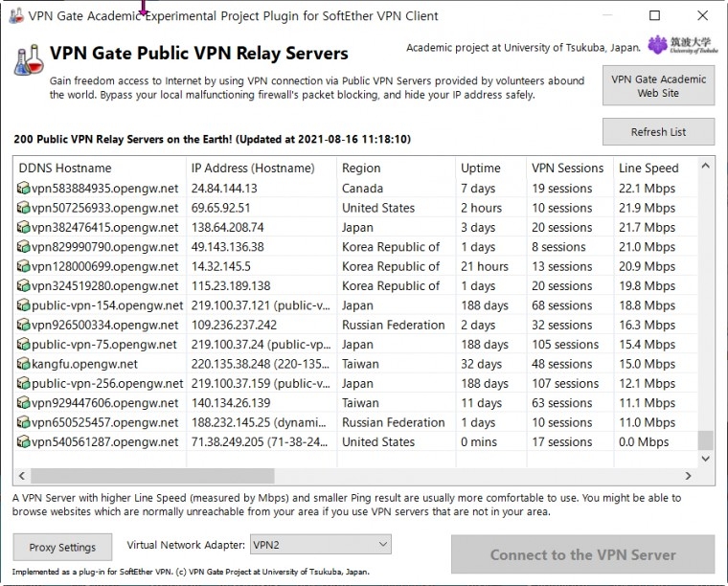This screenshot has height=586, width=728.
Task: Click the 21 hours uptime cell
Action: [x=485, y=266]
